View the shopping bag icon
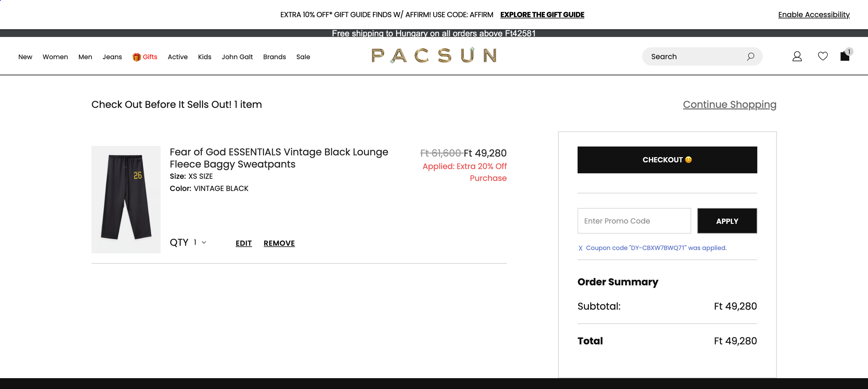Image resolution: width=868 pixels, height=389 pixels. [x=845, y=56]
